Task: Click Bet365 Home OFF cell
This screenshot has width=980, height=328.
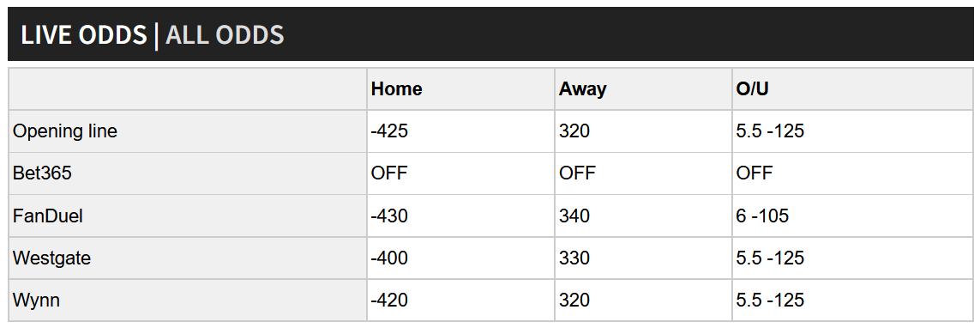Action: [389, 173]
